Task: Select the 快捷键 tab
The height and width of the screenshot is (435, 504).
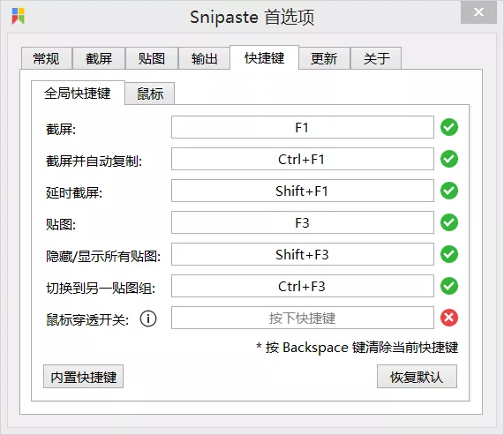Action: 264,58
